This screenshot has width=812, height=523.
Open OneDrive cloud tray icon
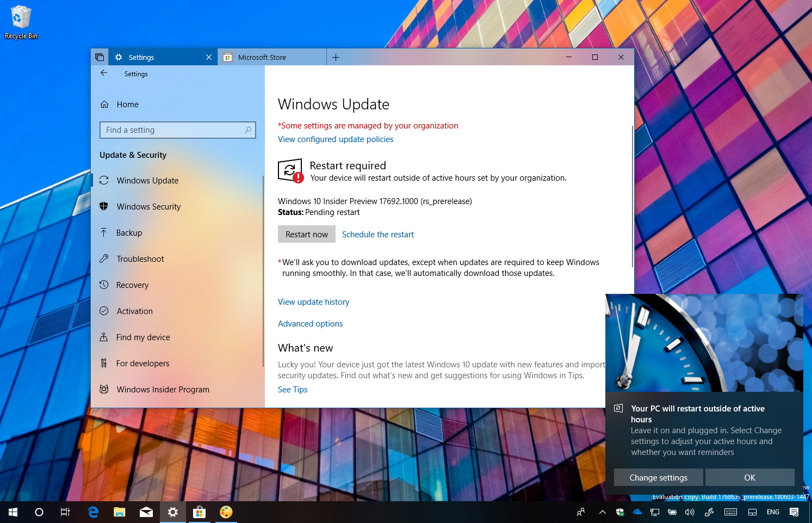click(637, 512)
